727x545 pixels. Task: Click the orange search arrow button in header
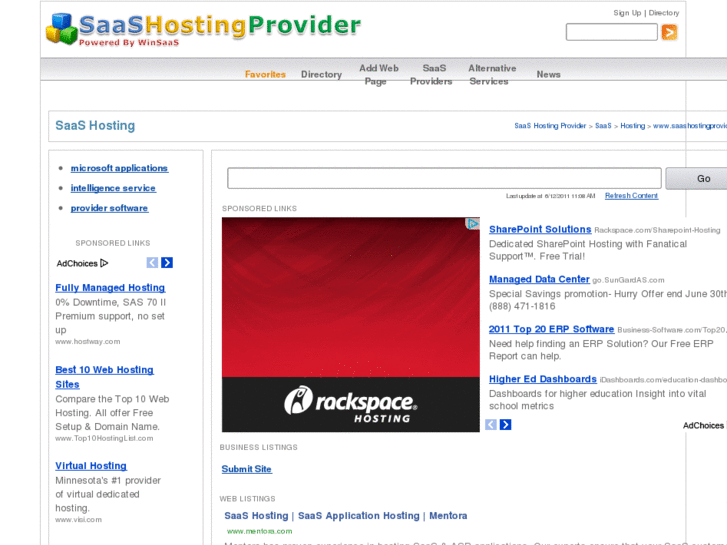point(669,32)
